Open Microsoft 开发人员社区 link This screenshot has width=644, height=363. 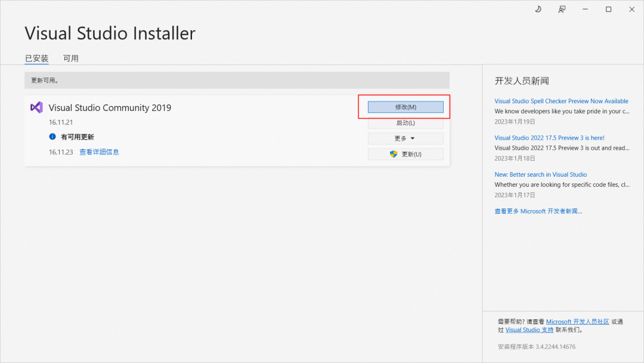[577, 322]
